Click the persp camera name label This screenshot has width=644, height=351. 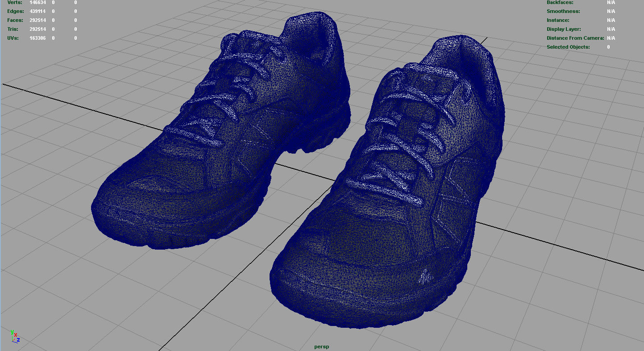[321, 347]
